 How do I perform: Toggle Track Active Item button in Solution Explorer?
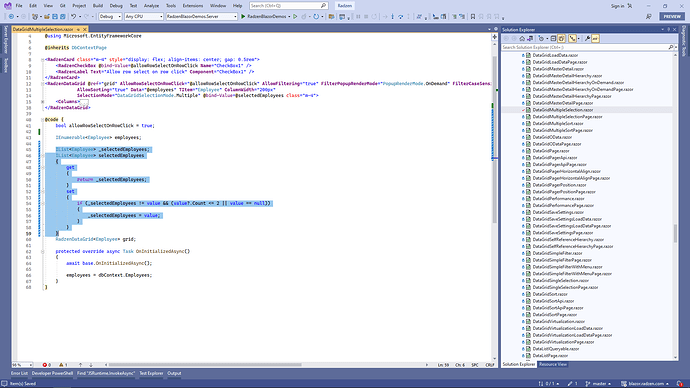pos(572,39)
